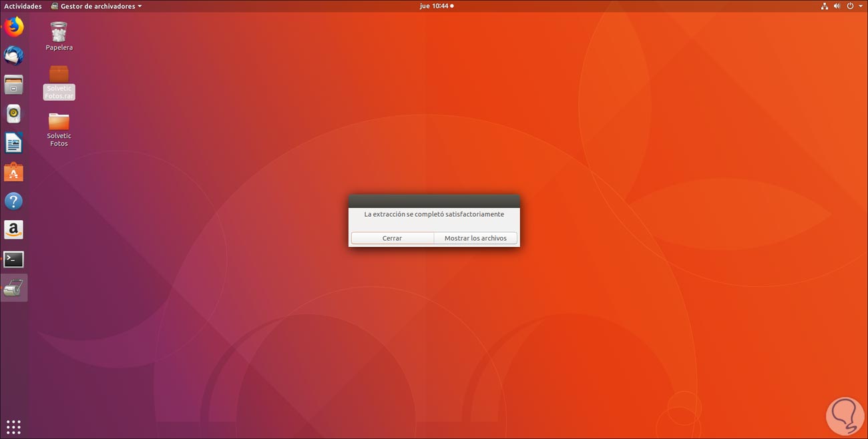The width and height of the screenshot is (868, 439).
Task: Open the clock calendar jue 10:44
Action: [436, 6]
